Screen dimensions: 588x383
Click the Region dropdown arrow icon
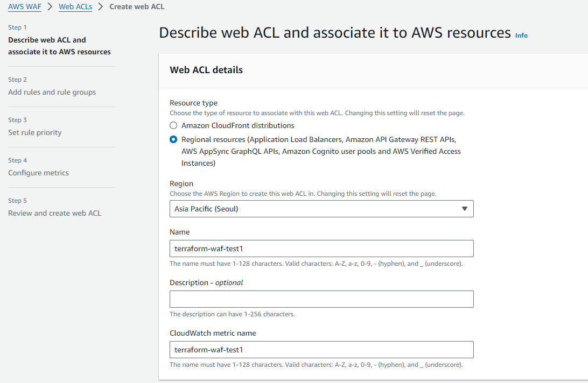(x=465, y=209)
